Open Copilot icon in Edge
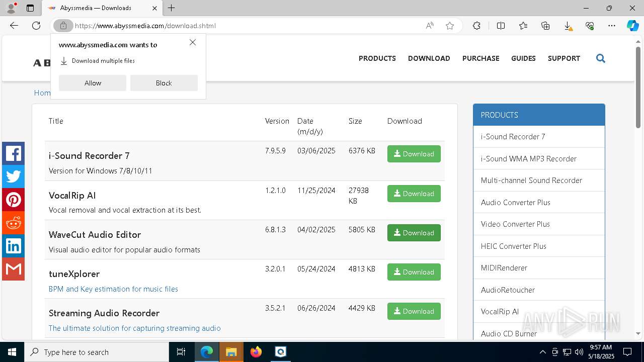This screenshot has height=362, width=644. point(632,26)
